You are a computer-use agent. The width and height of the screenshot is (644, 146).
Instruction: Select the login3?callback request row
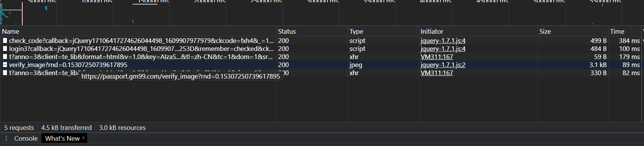coord(322,49)
